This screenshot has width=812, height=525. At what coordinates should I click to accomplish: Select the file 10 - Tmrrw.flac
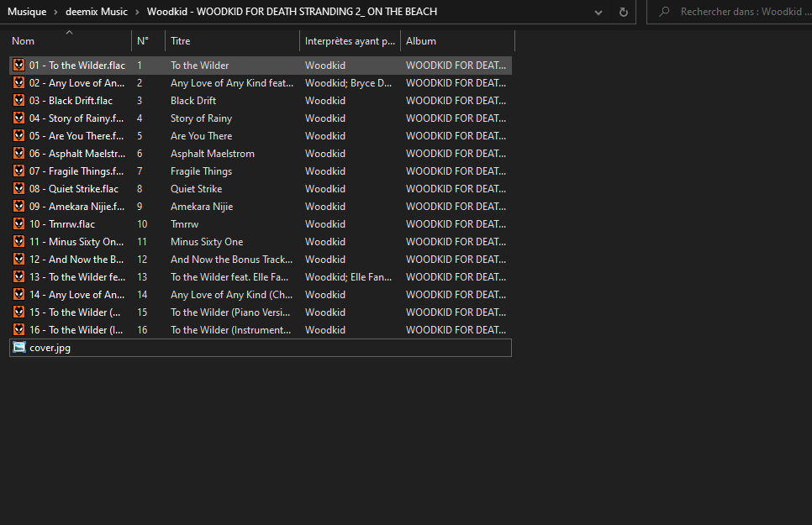coord(62,223)
